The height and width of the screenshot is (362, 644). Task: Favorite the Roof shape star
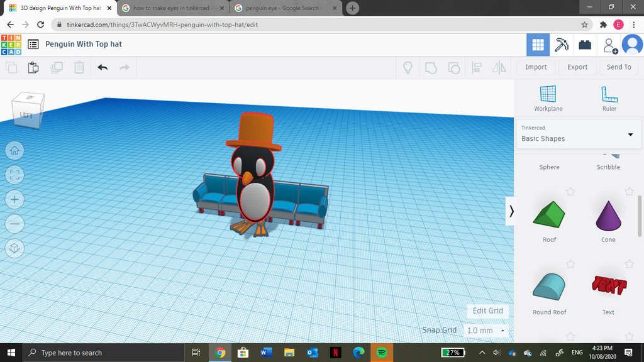point(570,191)
